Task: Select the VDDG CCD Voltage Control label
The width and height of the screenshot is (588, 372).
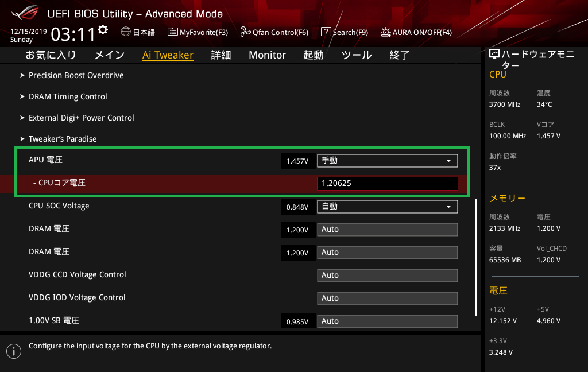Action: pos(78,274)
